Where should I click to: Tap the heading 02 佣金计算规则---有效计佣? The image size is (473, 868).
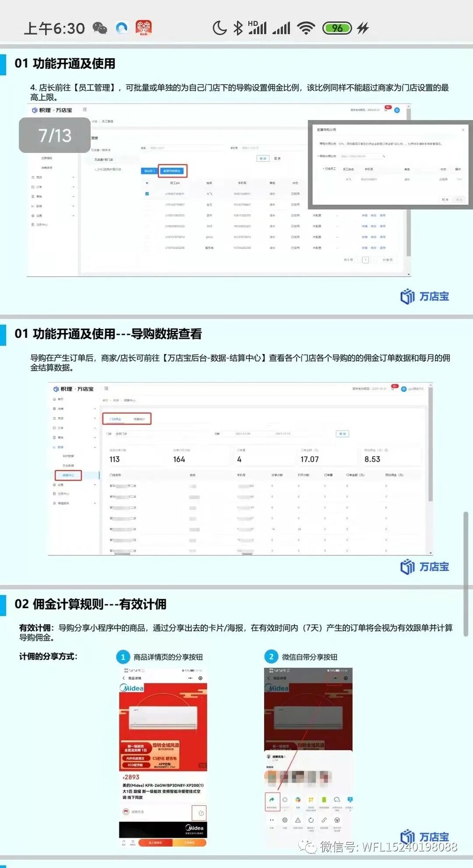coord(91,604)
